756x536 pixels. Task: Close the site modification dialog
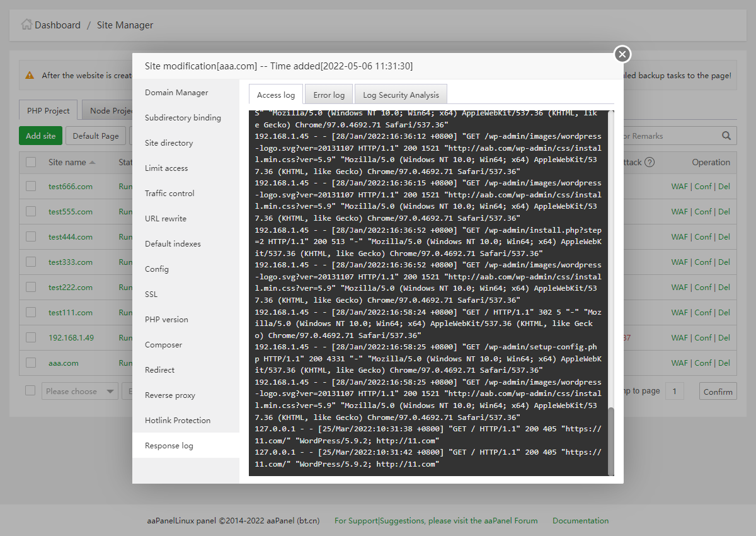coord(622,55)
